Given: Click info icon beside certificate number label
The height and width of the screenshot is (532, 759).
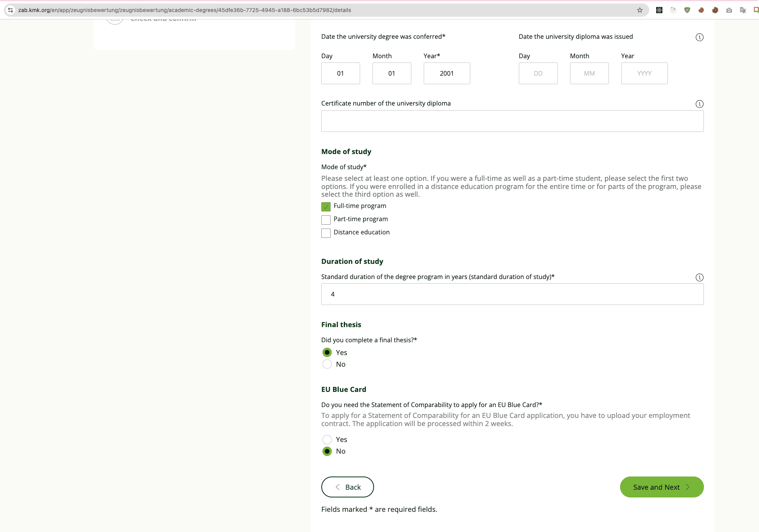Looking at the screenshot, I should [x=699, y=104].
